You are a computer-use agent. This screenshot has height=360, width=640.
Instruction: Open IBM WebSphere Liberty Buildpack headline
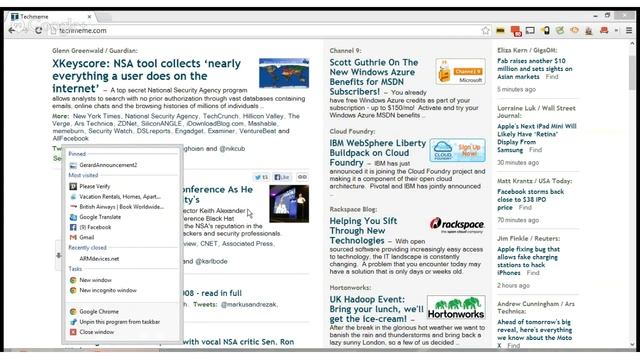tap(378, 153)
